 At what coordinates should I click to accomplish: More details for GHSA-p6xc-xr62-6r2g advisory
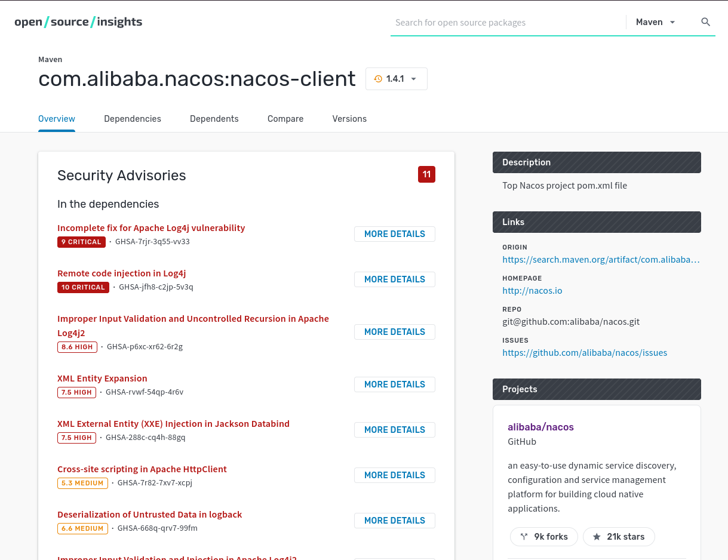[x=394, y=332]
